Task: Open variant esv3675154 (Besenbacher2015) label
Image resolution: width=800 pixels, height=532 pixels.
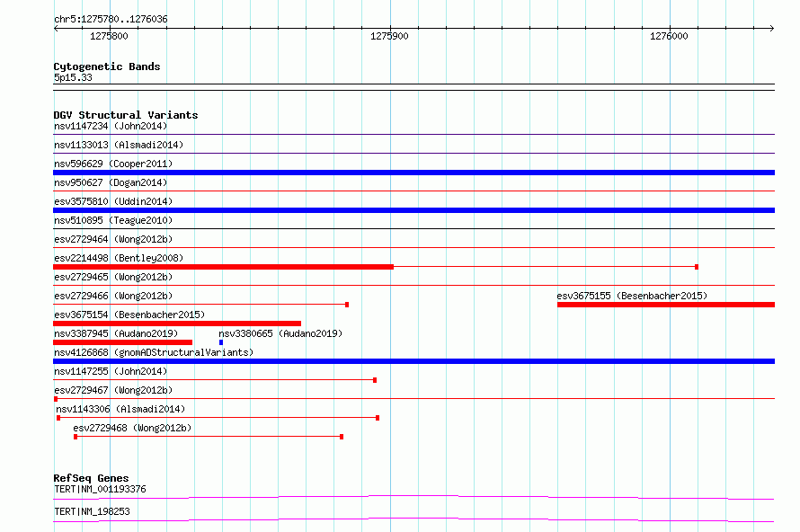Action: tap(129, 315)
